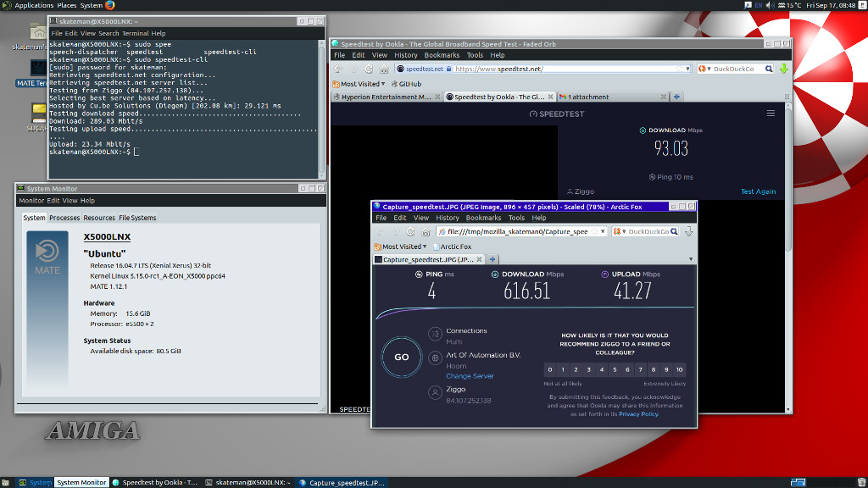Click back arrow in Faded Orb browser
Screen dimensions: 868x488
tap(338, 69)
